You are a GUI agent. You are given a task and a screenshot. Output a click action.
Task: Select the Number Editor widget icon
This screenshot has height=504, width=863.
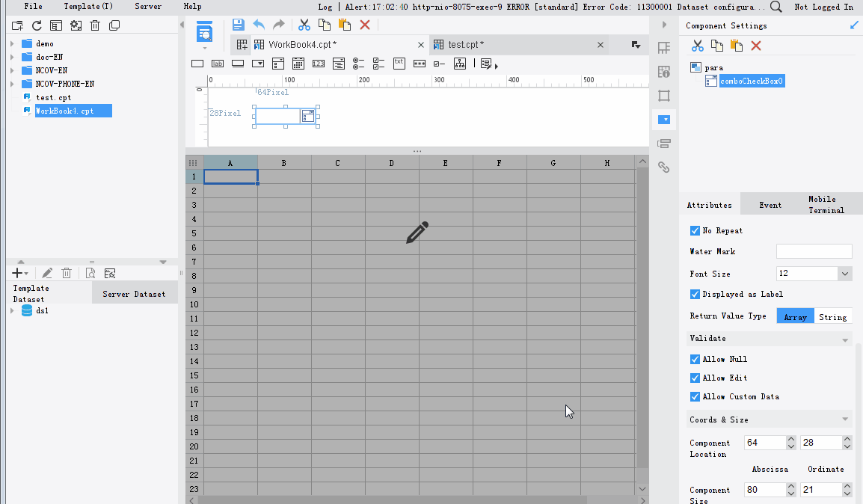318,64
